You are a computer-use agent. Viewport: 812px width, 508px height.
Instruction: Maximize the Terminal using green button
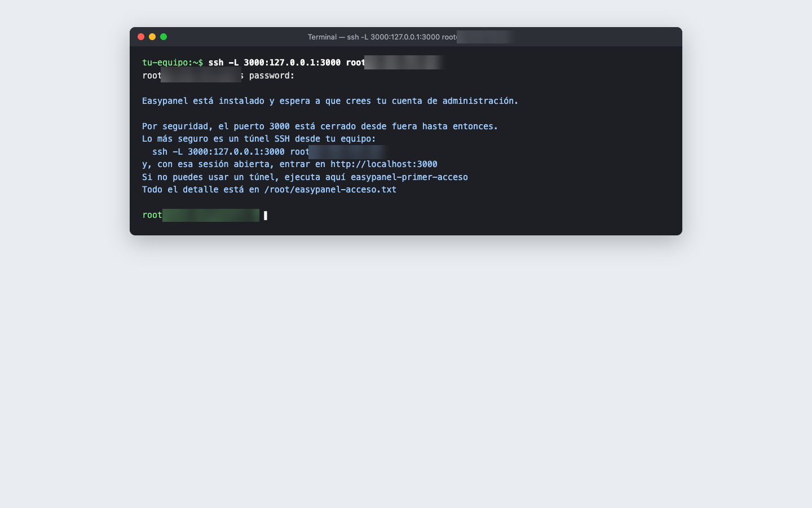(164, 37)
